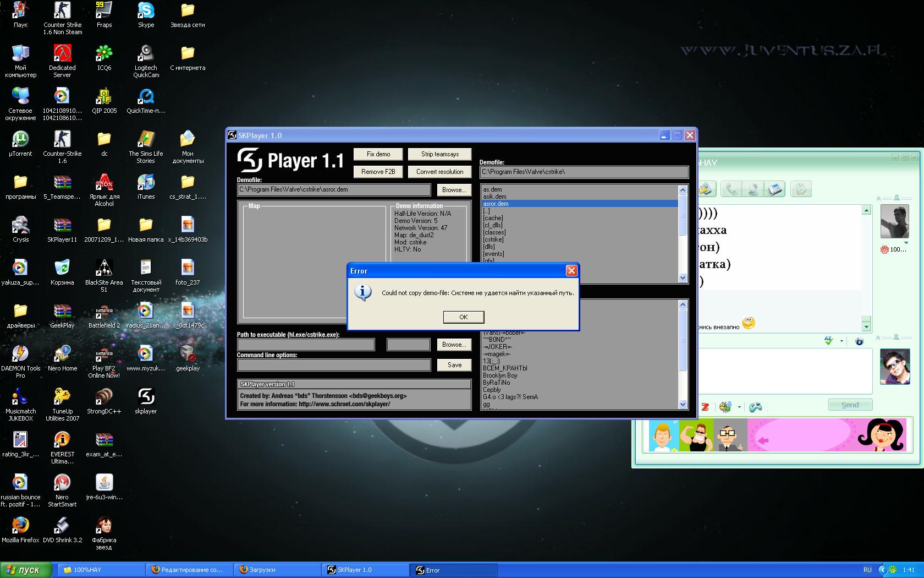Click the red Z nudge icon in the chat window
This screenshot has height=578, width=924.
point(705,407)
